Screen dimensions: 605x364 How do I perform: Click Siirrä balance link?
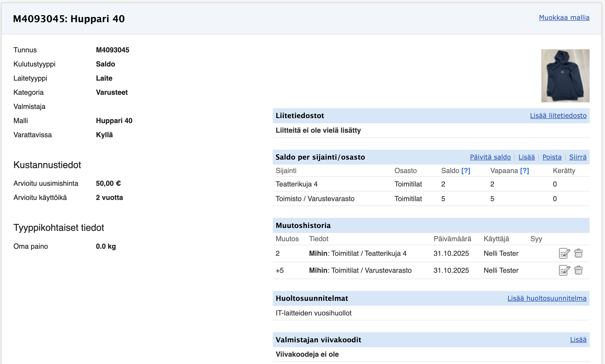[x=578, y=157]
